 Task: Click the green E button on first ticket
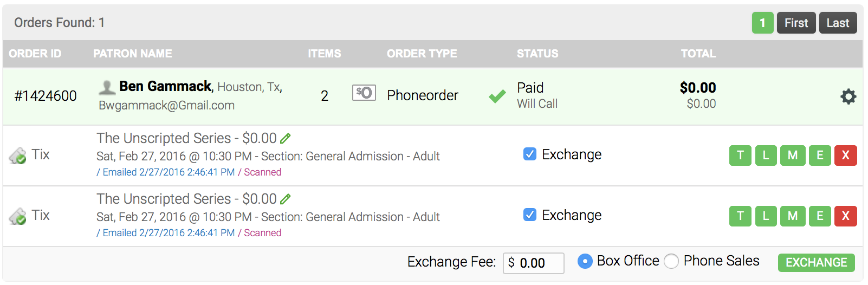point(819,156)
